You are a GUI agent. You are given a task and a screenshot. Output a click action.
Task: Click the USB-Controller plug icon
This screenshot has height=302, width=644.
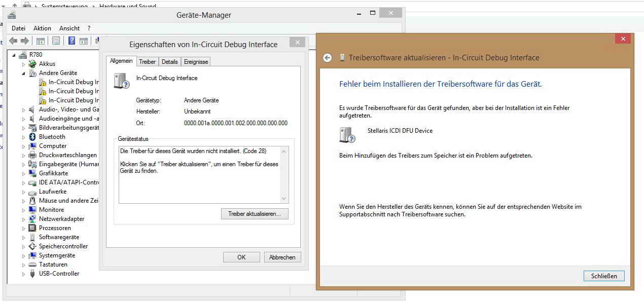tap(32, 274)
